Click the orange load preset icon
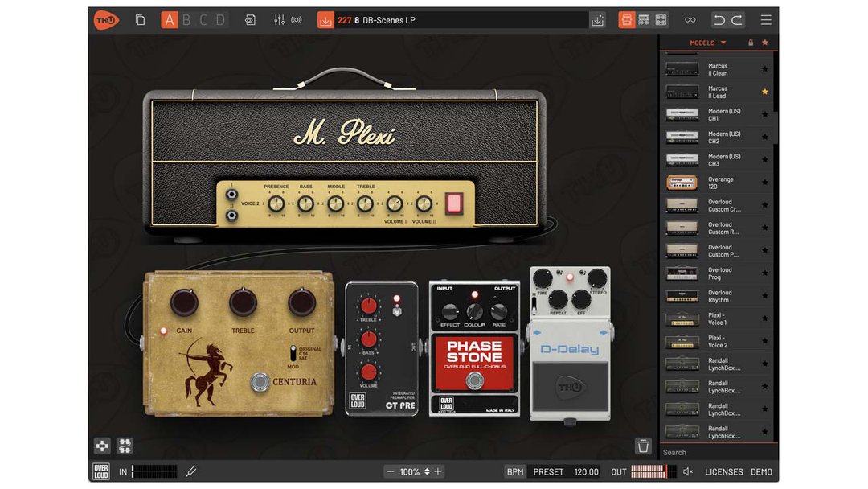The height and width of the screenshot is (489, 868). (325, 20)
